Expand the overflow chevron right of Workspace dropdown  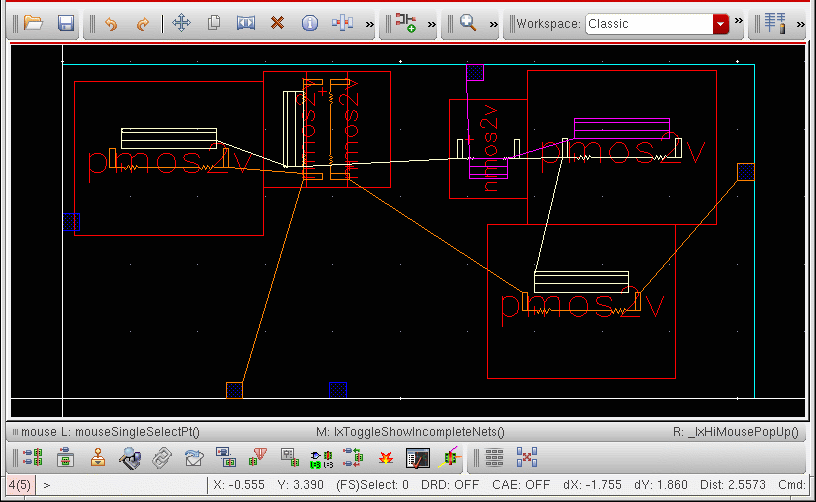point(739,22)
